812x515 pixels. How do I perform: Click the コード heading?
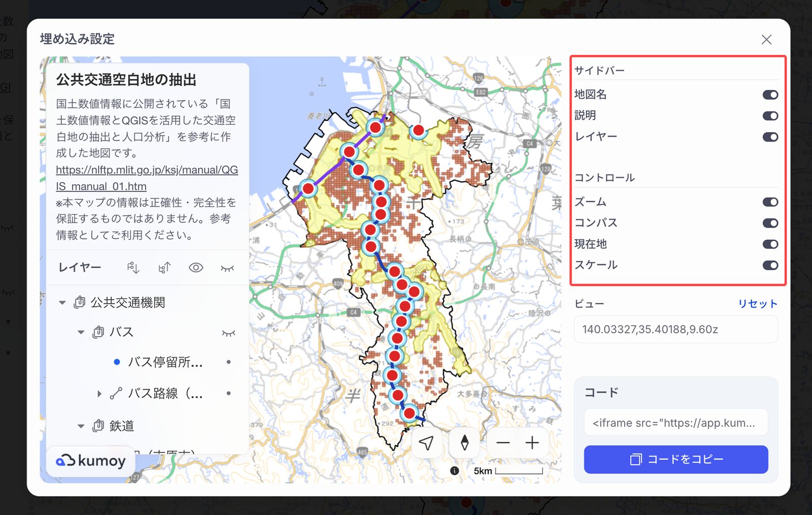(x=601, y=392)
